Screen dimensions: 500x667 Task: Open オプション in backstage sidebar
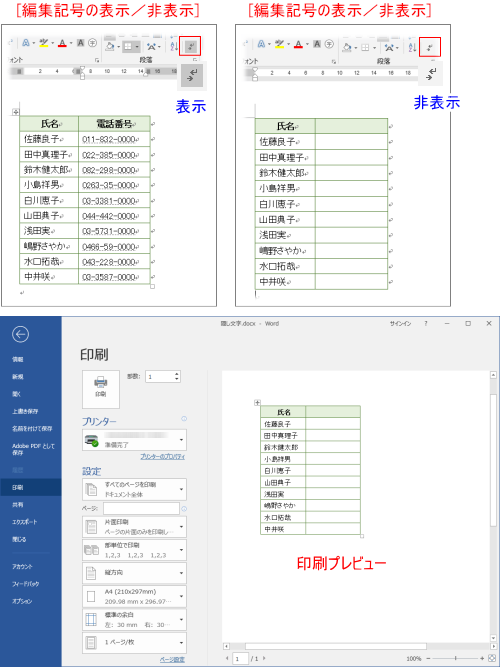pyautogui.click(x=22, y=601)
